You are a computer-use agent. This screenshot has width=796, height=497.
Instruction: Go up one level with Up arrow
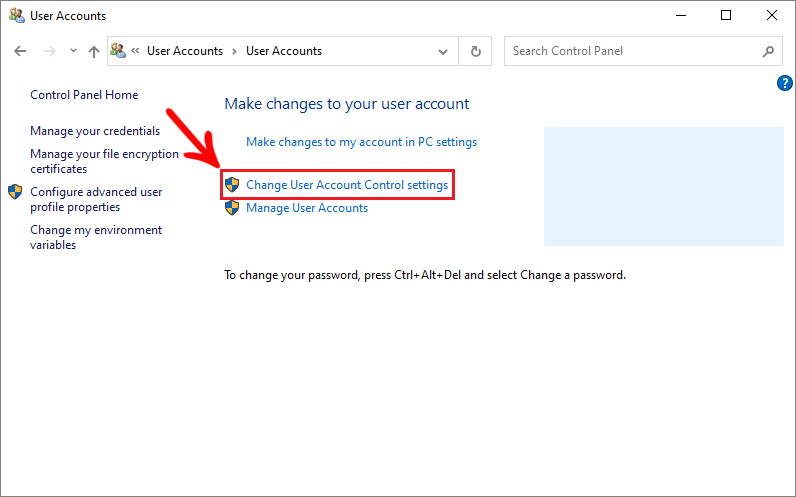[93, 51]
